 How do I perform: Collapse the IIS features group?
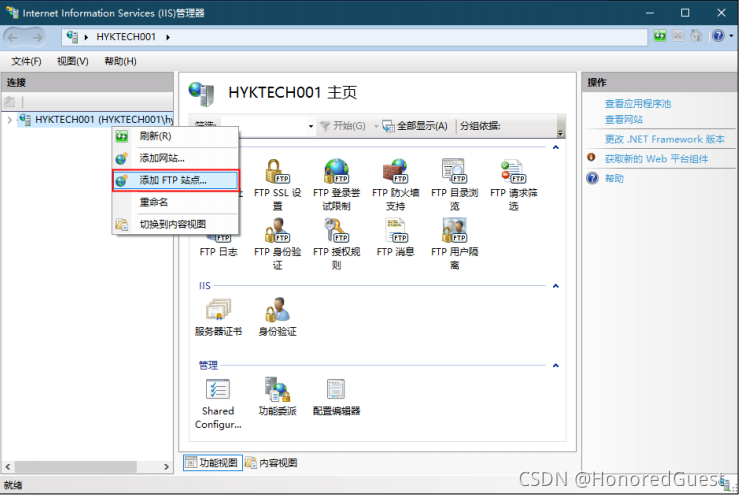556,286
